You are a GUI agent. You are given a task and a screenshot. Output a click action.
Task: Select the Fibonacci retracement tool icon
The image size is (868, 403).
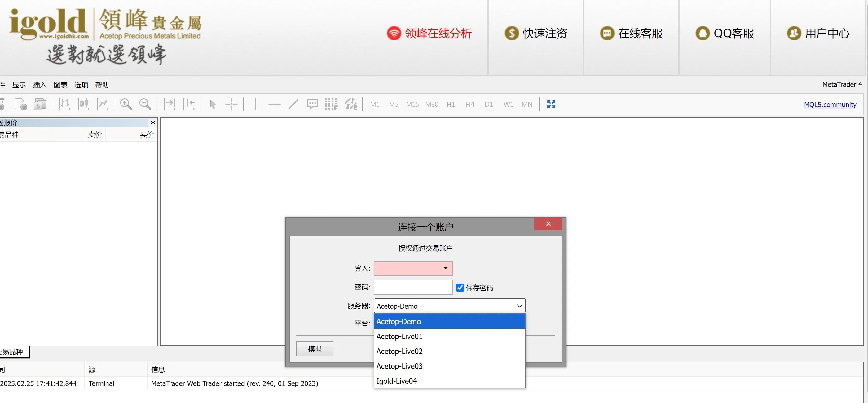(331, 104)
